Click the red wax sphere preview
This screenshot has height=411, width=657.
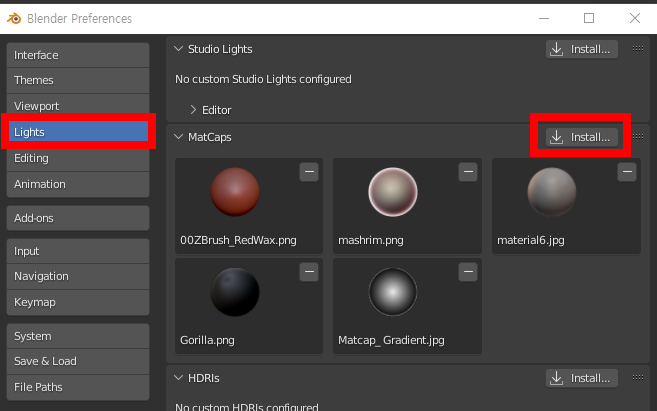235,192
